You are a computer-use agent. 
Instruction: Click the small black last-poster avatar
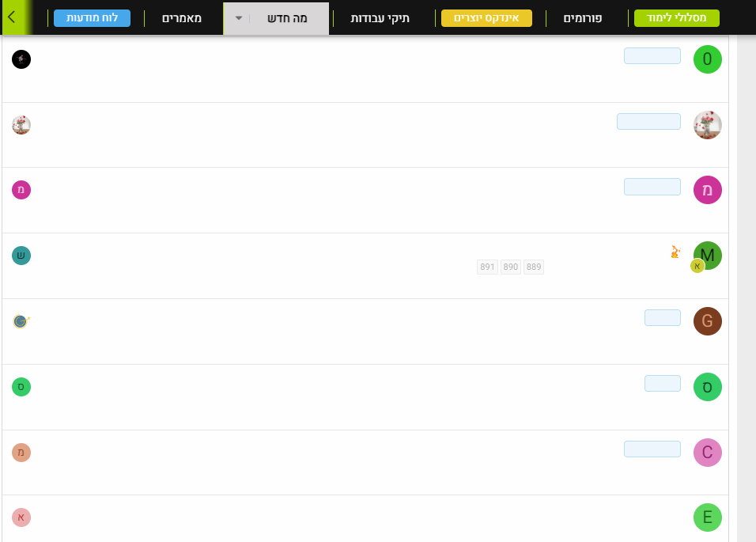pyautogui.click(x=21, y=59)
